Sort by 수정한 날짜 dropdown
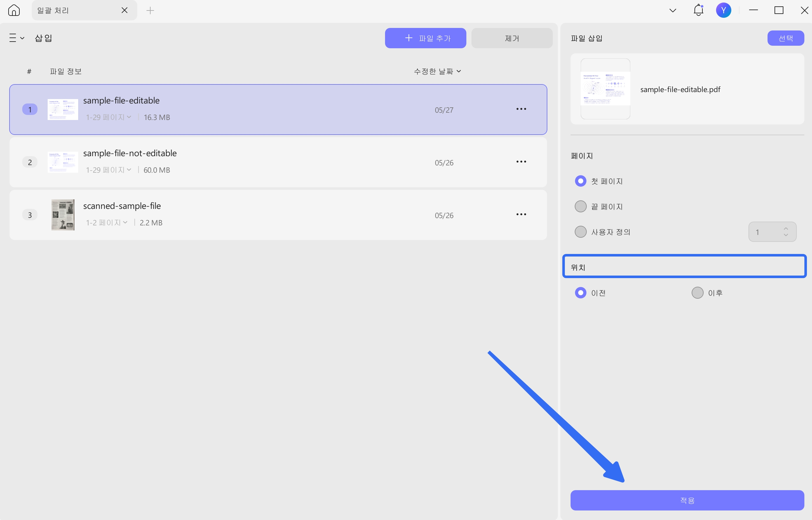 coord(437,71)
